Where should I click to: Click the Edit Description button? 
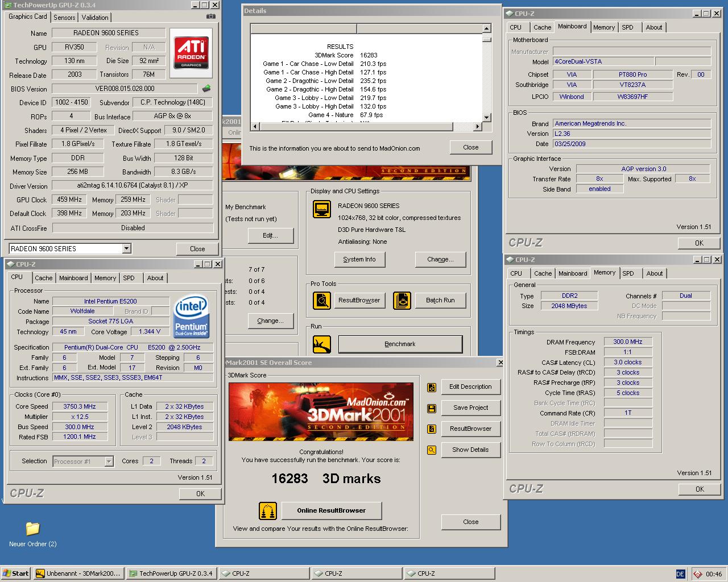tap(470, 386)
